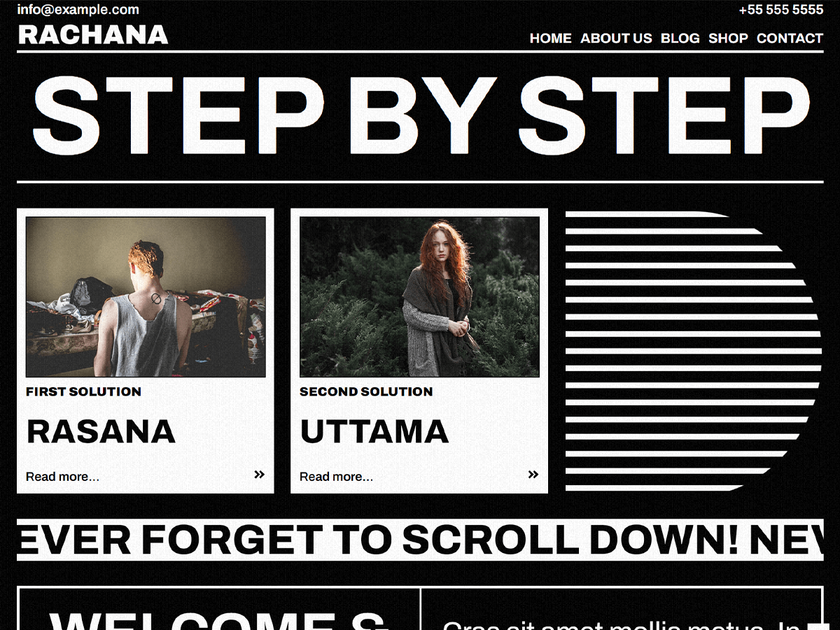This screenshot has height=630, width=840.
Task: Click the SECOND SOLUTION label
Action: click(366, 392)
